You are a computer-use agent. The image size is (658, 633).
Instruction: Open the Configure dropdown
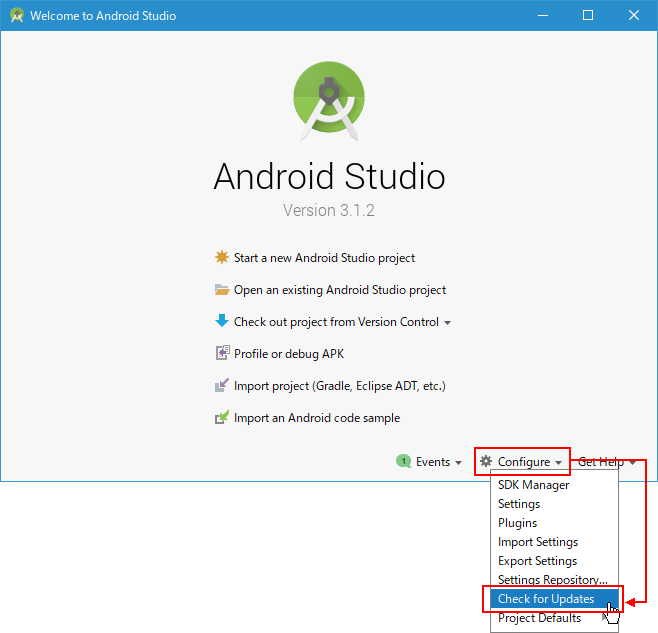pyautogui.click(x=529, y=462)
